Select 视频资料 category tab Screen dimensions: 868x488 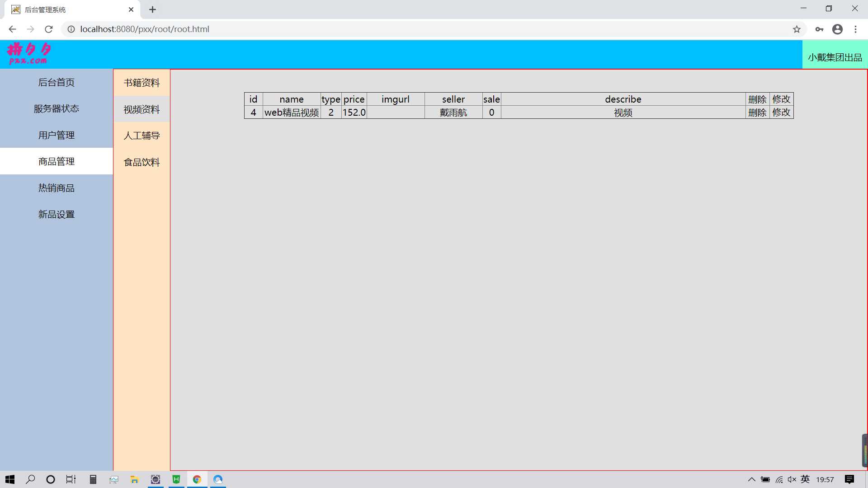(142, 109)
